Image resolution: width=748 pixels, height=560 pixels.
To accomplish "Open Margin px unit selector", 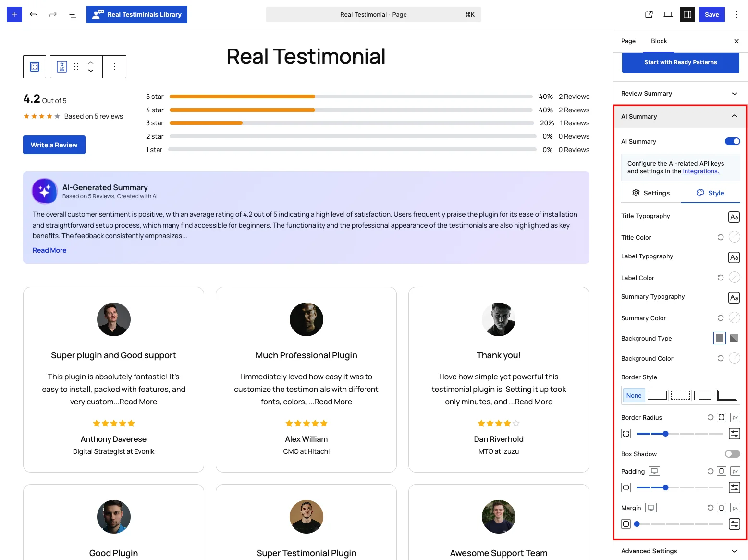I will click(x=735, y=508).
